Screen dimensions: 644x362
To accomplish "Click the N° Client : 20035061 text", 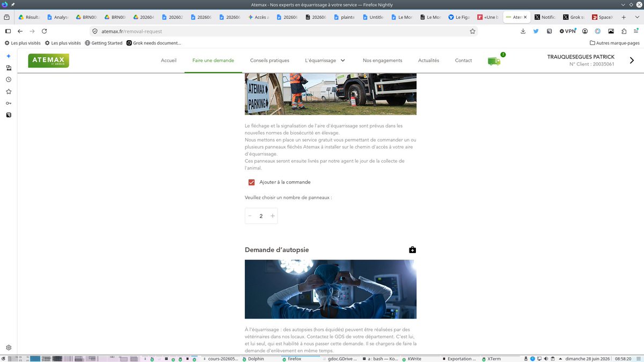I will point(592,64).
